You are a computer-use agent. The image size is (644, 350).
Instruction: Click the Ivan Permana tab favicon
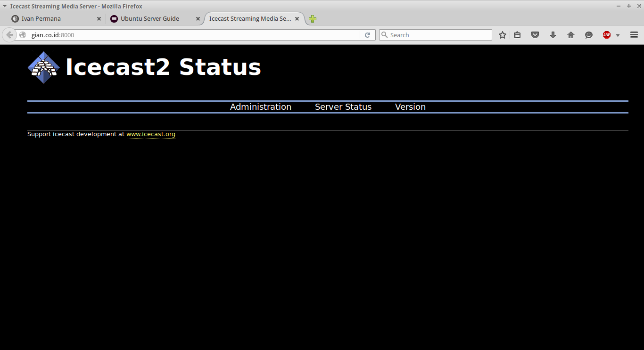click(15, 19)
